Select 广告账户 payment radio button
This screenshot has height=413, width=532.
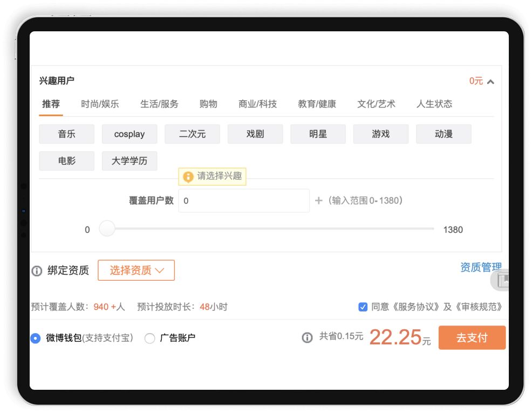pos(150,338)
